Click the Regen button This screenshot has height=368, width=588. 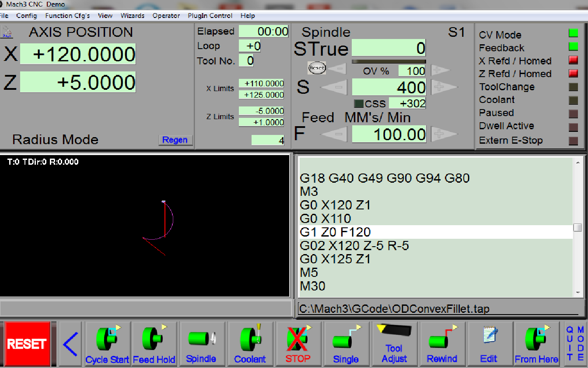(175, 140)
